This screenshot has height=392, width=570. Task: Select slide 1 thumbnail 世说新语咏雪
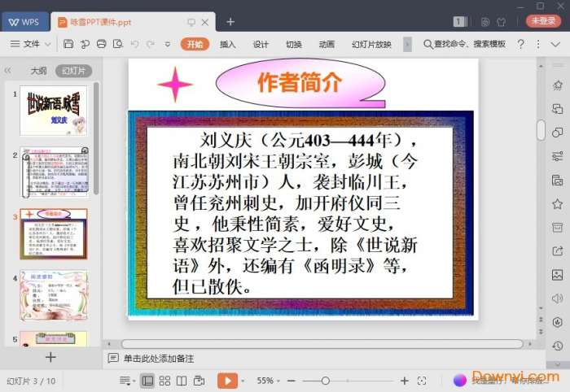point(54,111)
